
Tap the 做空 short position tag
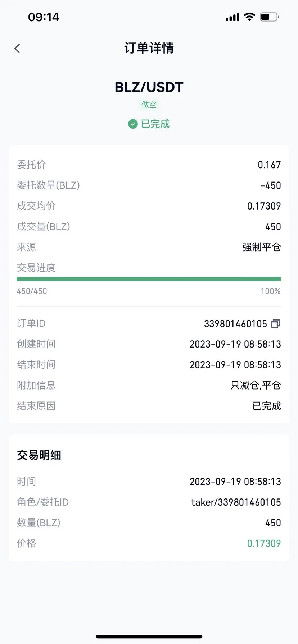(149, 105)
